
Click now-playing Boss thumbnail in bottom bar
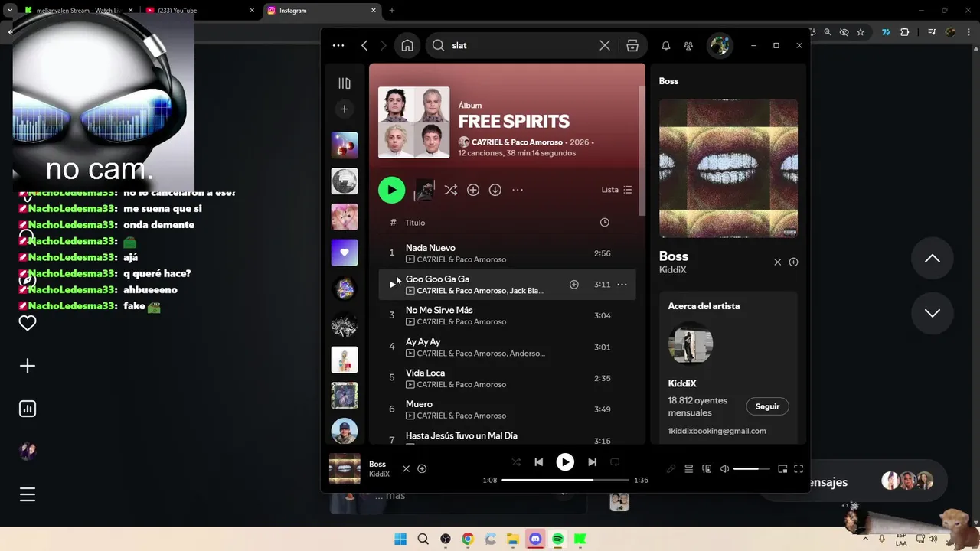tap(345, 468)
